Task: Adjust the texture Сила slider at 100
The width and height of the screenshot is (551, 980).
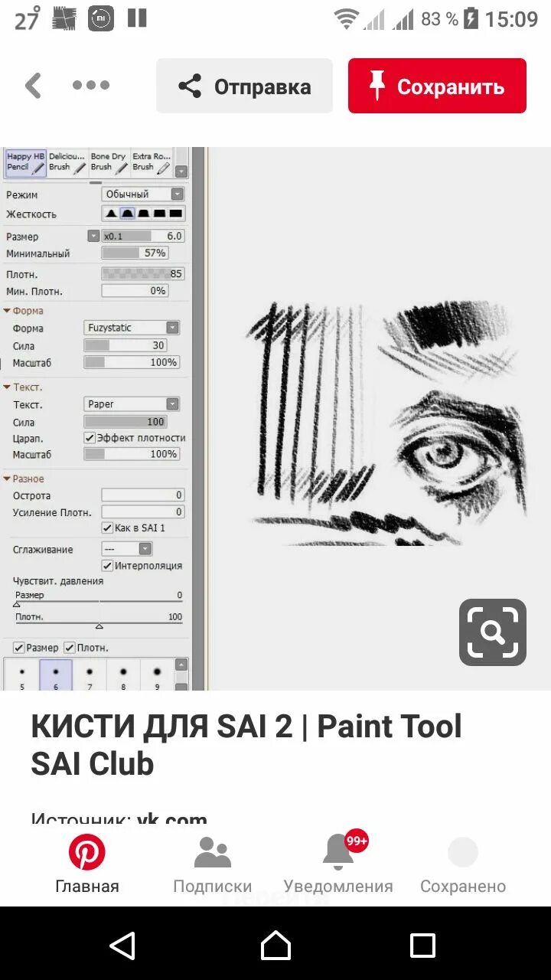Action: pos(125,422)
